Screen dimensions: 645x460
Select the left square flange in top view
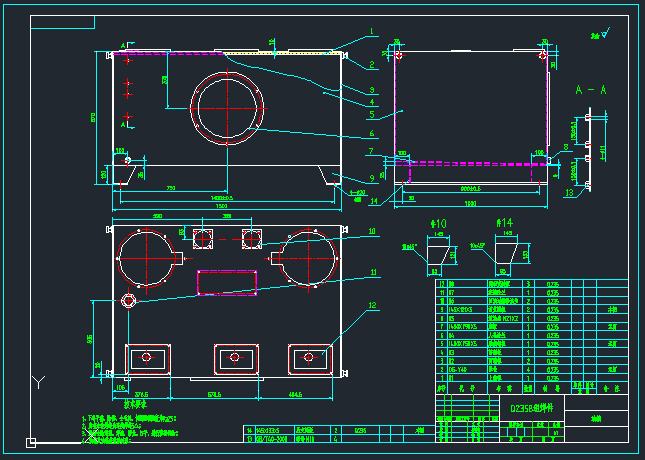coord(203,239)
